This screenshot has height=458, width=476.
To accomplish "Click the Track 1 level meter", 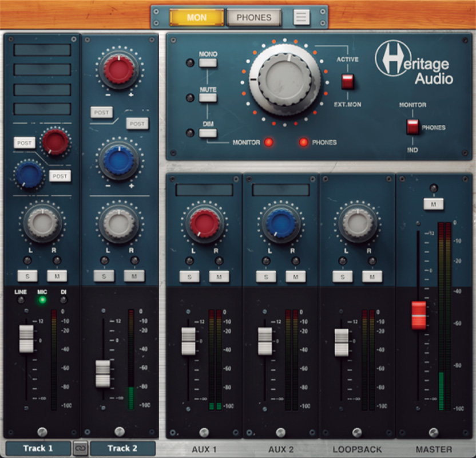I will click(54, 360).
